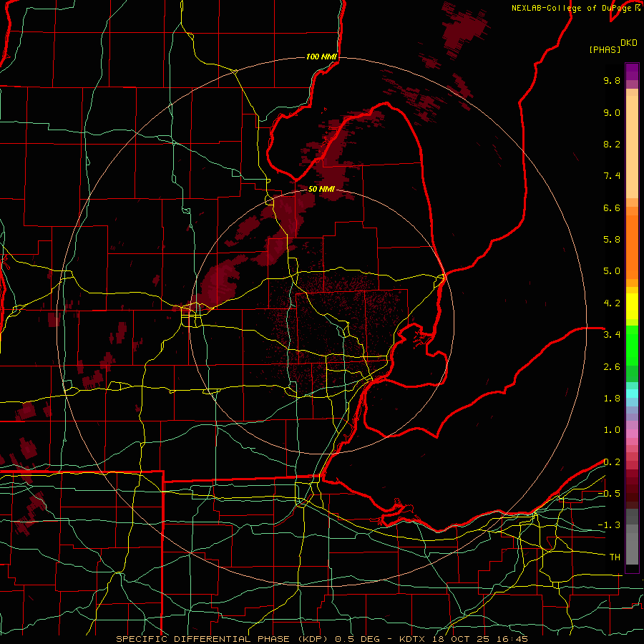Click the 7.4 value on the color scale
This screenshot has height=644, width=644.
coord(612,176)
